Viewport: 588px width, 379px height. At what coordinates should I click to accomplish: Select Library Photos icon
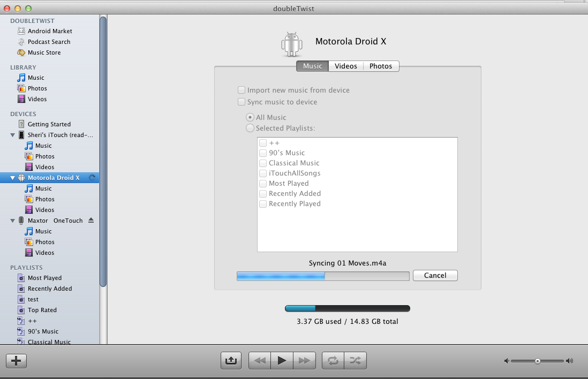21,88
